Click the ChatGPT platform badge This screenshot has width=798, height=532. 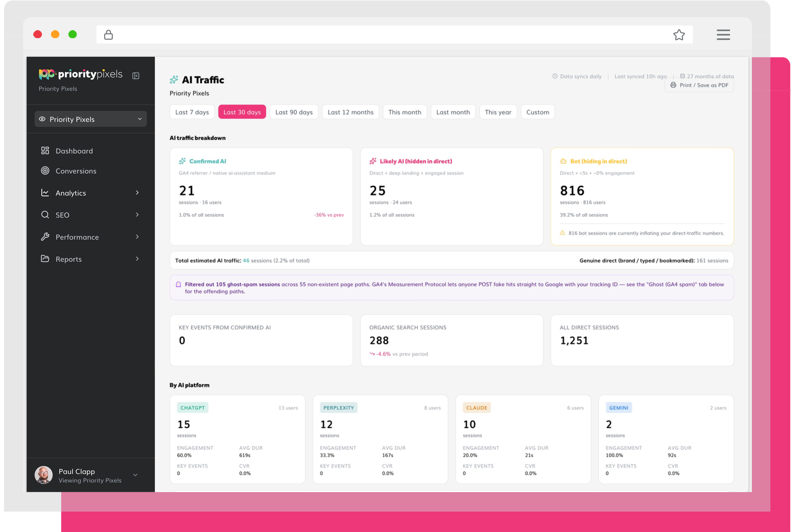(192, 407)
